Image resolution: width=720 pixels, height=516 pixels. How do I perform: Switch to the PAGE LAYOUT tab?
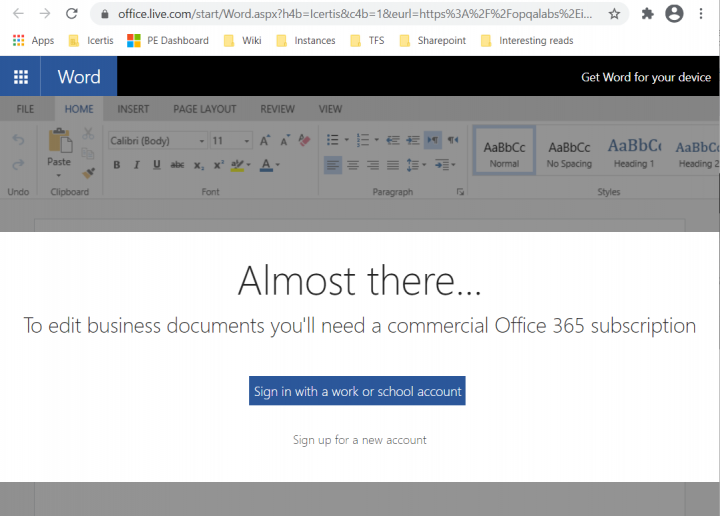pos(204,109)
